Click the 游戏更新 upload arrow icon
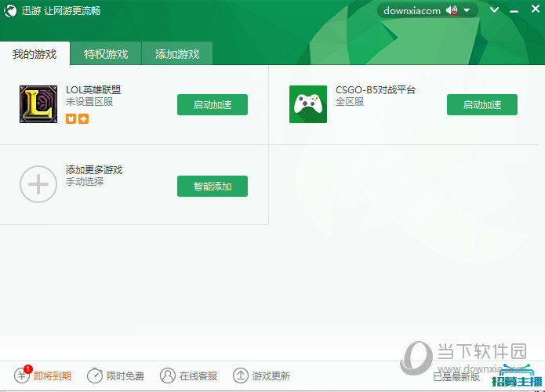545x392 pixels. coord(241,376)
